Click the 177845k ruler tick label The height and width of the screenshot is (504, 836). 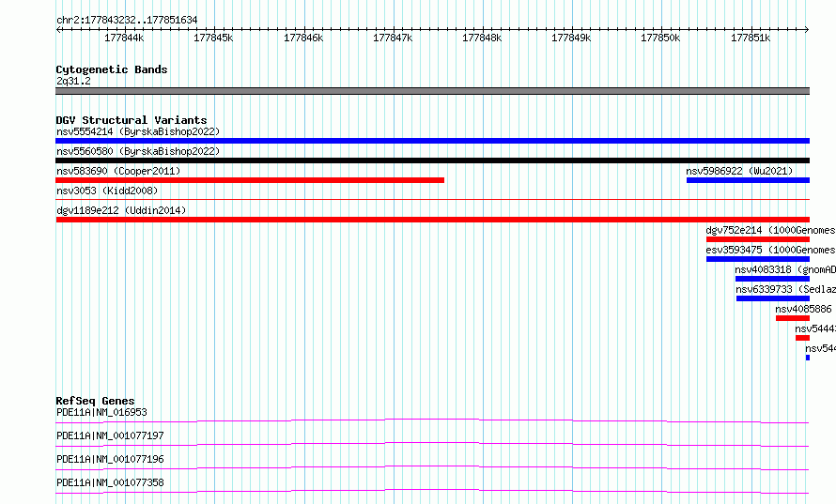click(213, 38)
